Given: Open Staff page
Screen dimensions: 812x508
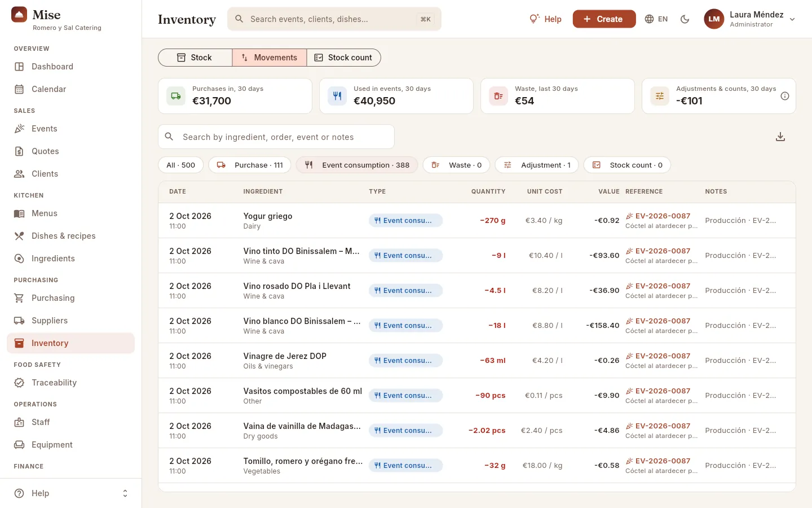Looking at the screenshot, I should (x=70, y=422).
